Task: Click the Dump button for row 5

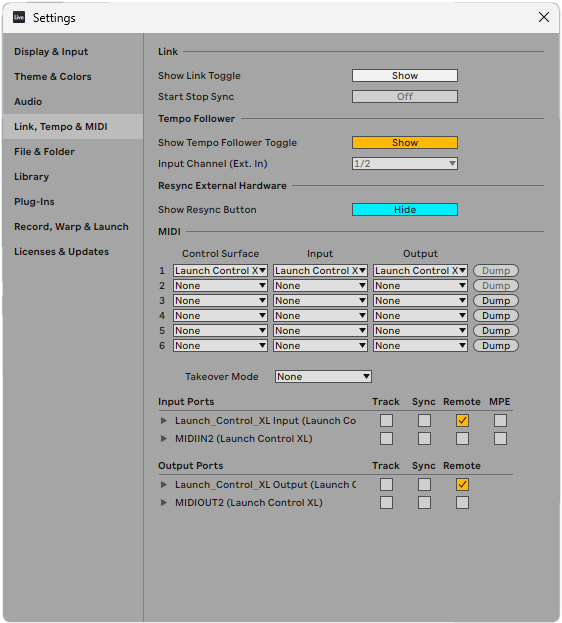Action: tap(496, 331)
